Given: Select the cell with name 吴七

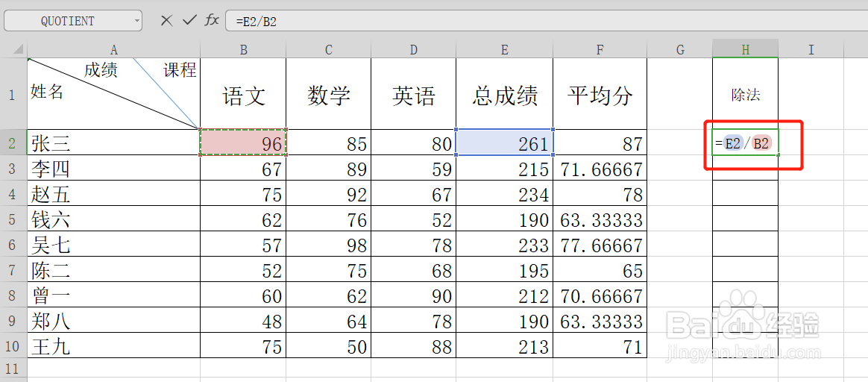Looking at the screenshot, I should tap(113, 244).
